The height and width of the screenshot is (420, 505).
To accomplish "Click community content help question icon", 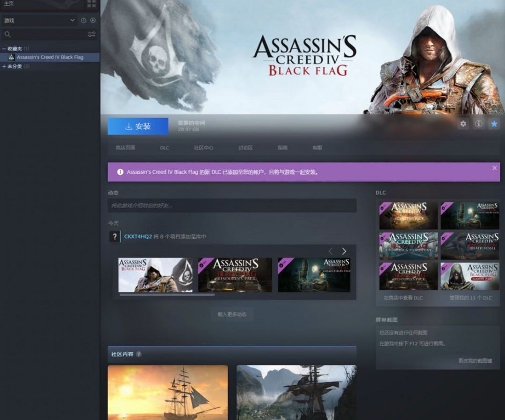I will point(138,354).
